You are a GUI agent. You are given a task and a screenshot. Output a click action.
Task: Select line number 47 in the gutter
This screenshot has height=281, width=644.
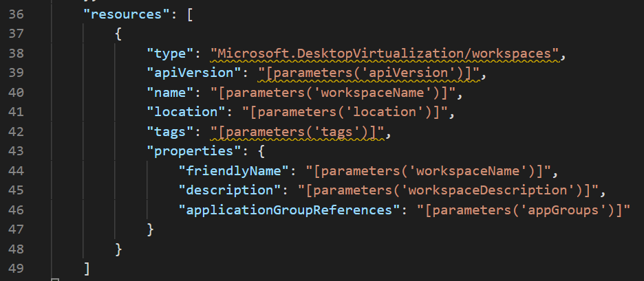point(16,229)
